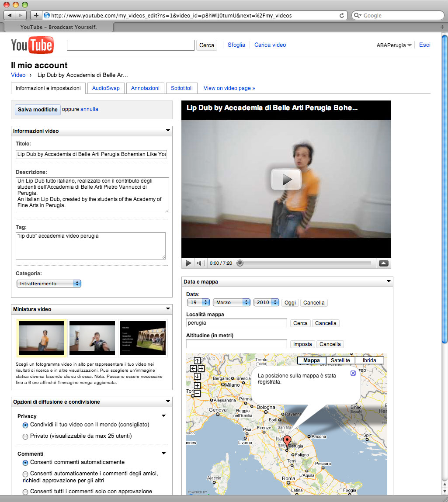Viewport: 448px width, 502px height.
Task: Collapse 'Opzioni di diffusione e condivisione' section
Action: [168, 402]
